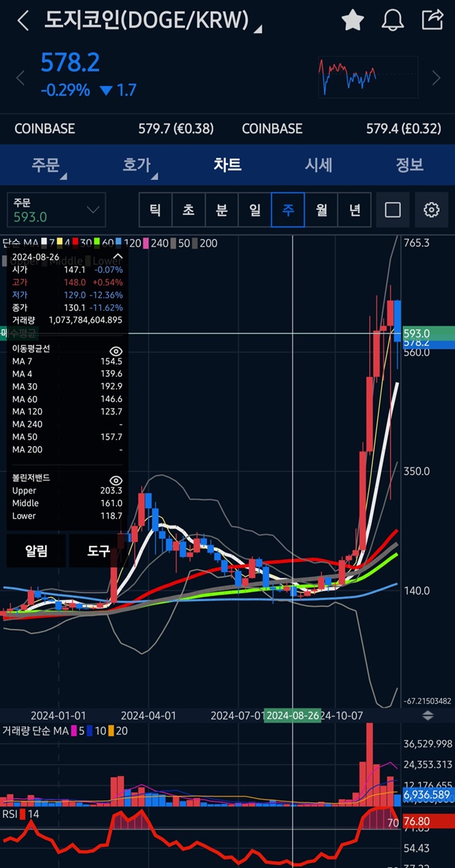Click the red MA 30 color swatch

coord(75,243)
